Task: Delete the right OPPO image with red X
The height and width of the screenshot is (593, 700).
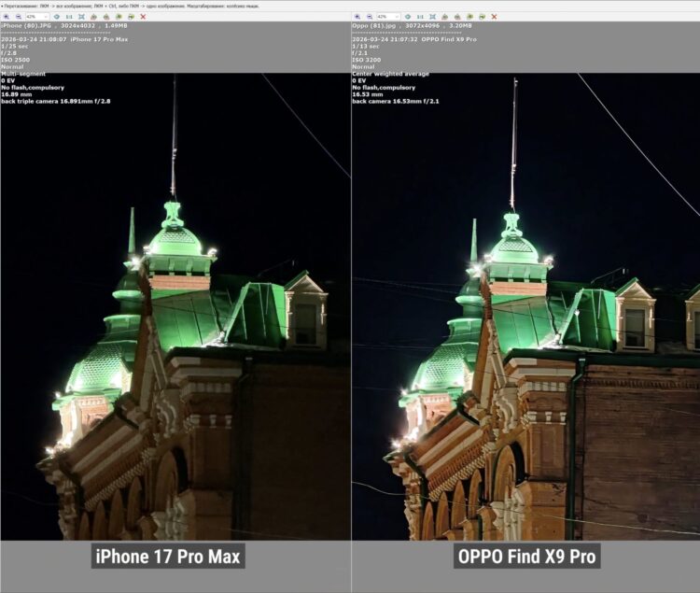Action: pos(494,17)
